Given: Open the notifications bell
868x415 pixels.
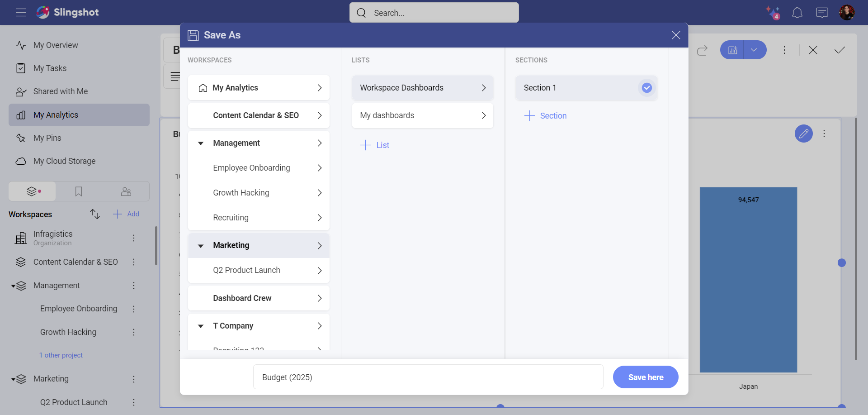Looking at the screenshot, I should tap(797, 13).
